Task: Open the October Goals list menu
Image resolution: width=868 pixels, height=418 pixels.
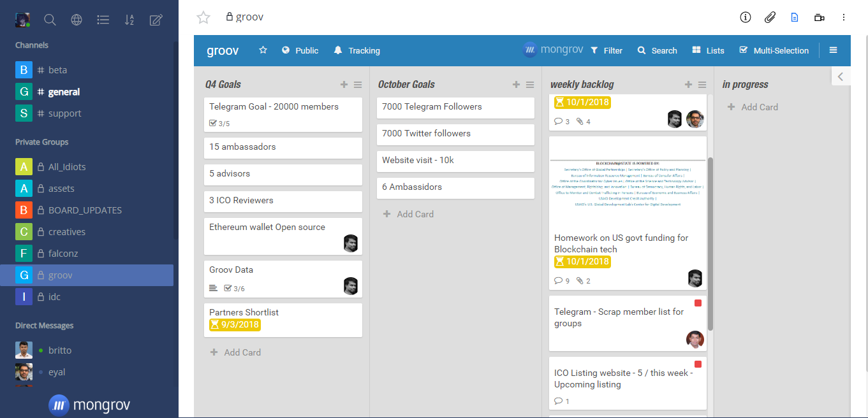Action: [530, 85]
